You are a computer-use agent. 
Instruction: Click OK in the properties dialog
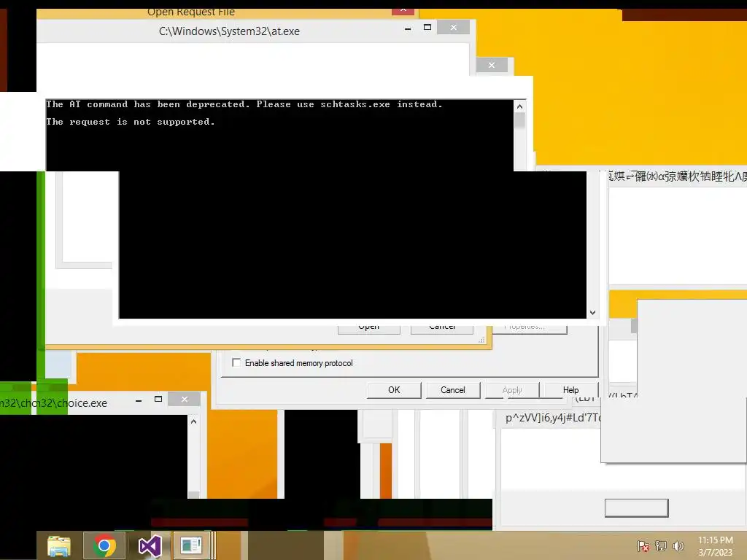point(394,390)
